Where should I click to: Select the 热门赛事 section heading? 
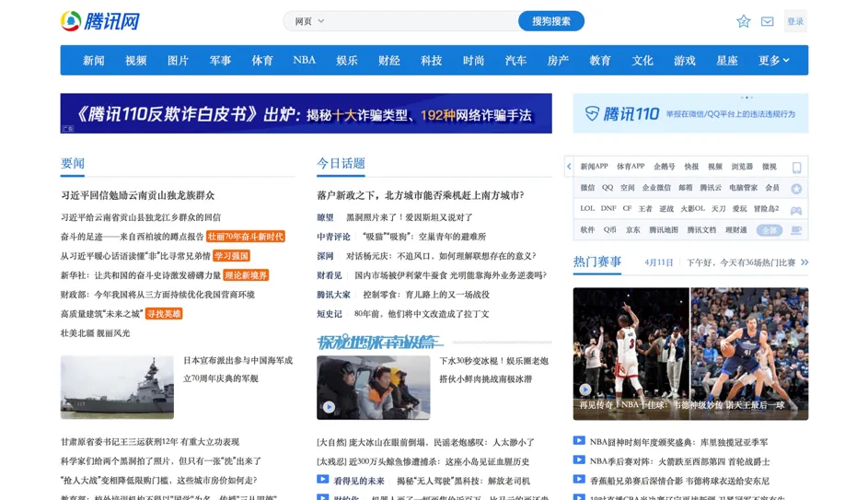click(x=597, y=262)
